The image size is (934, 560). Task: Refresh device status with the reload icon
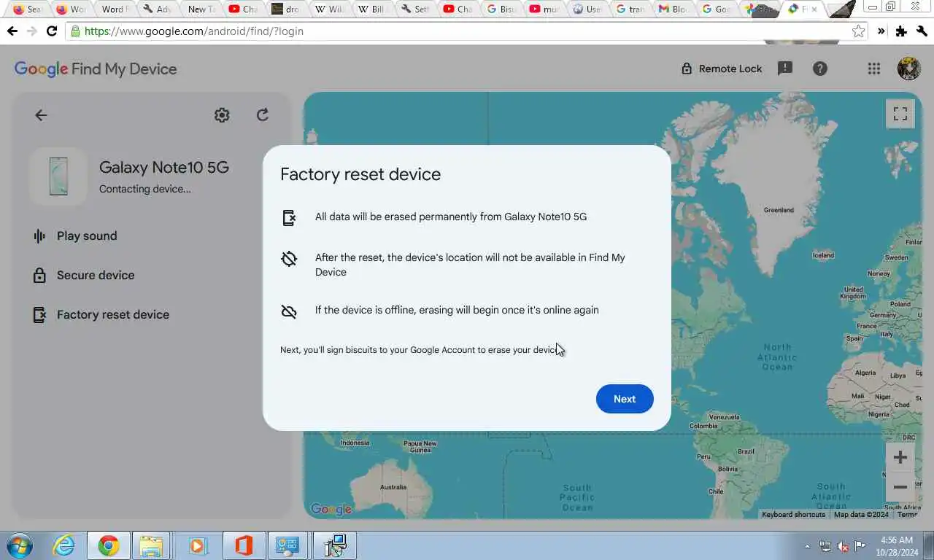(263, 114)
